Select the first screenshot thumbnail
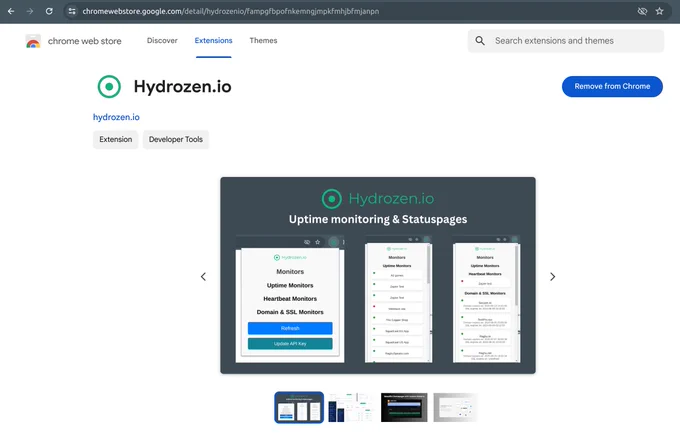Screen dimensions: 680x439 [x=299, y=407]
